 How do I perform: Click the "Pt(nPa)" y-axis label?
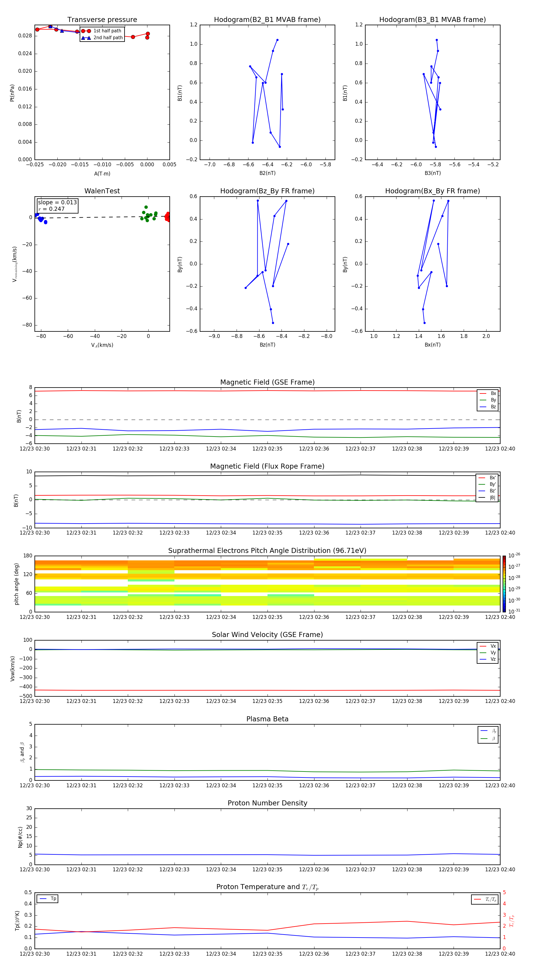click(12, 93)
